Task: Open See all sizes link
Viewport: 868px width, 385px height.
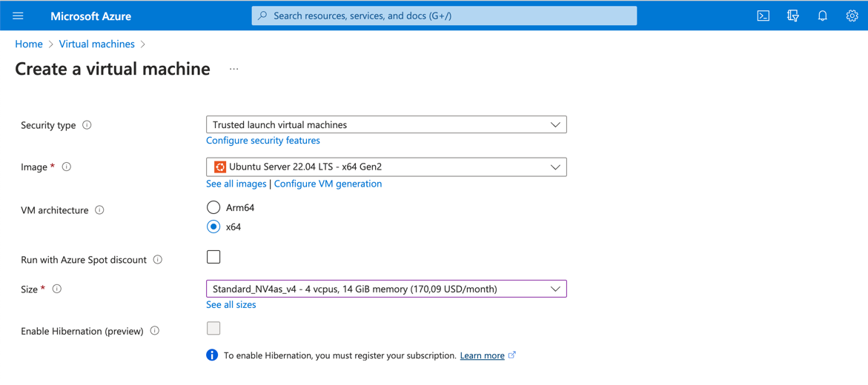Action: click(231, 305)
